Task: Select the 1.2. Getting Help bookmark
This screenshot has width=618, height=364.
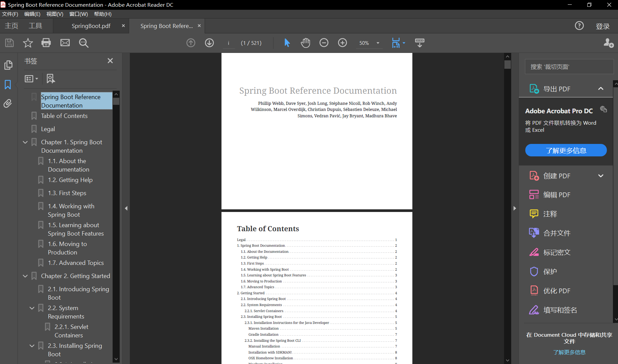Action: [x=70, y=180]
